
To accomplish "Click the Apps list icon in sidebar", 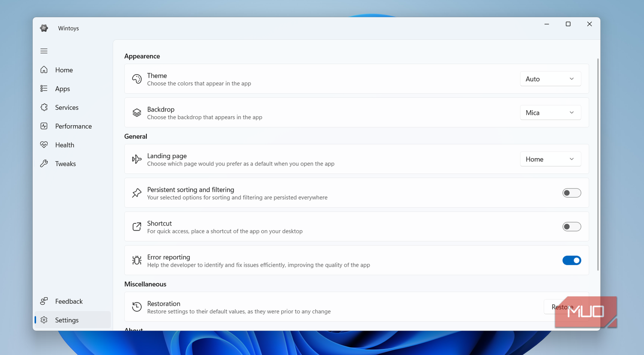I will [44, 89].
